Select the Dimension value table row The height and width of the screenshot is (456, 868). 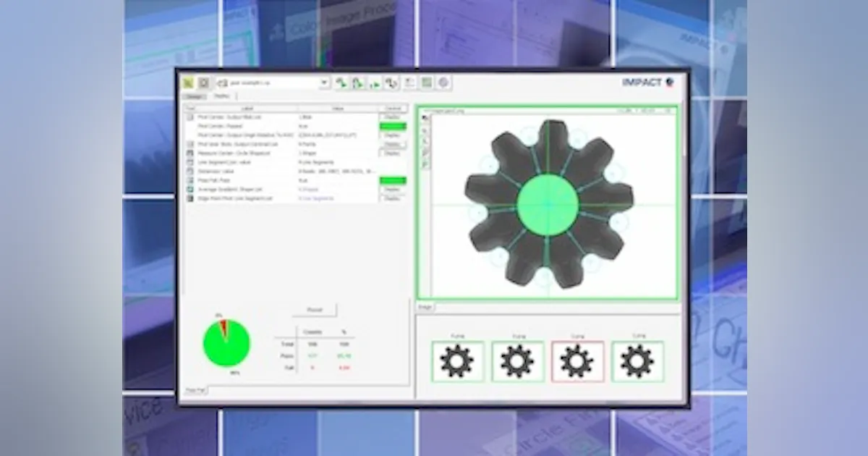(295, 172)
